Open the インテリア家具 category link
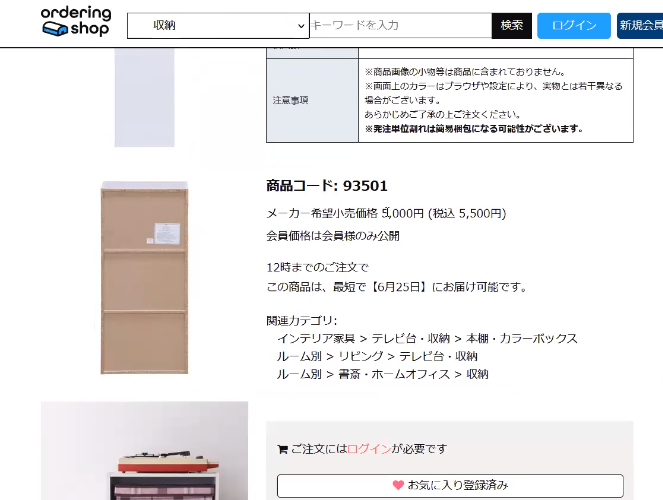Screen dimensions: 663x500 point(316,339)
